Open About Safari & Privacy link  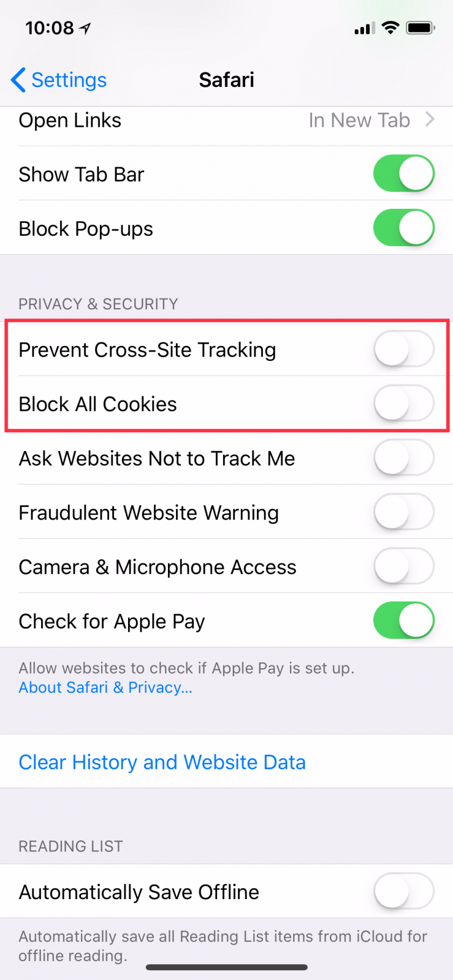pos(105,687)
